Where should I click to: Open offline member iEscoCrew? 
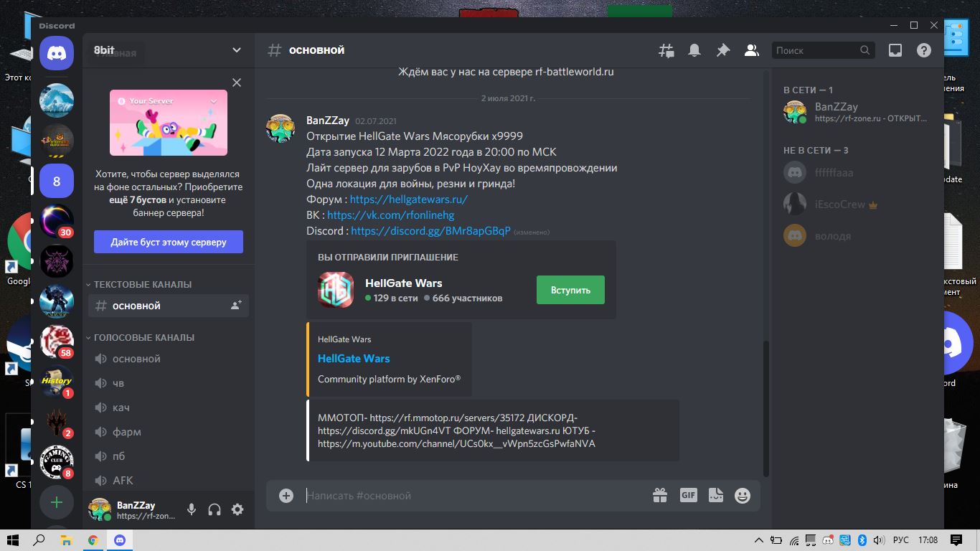859,204
